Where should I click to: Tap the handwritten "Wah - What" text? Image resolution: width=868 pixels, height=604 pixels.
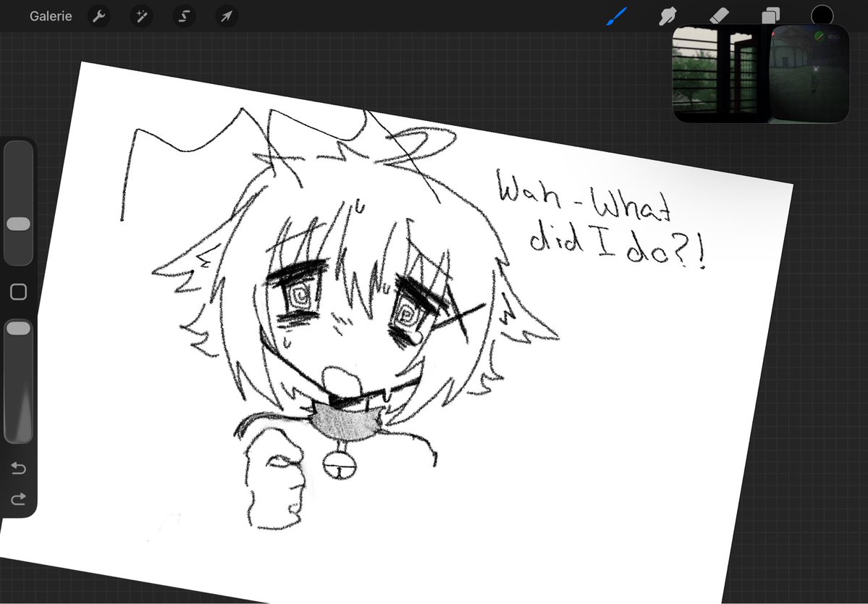click(x=586, y=196)
